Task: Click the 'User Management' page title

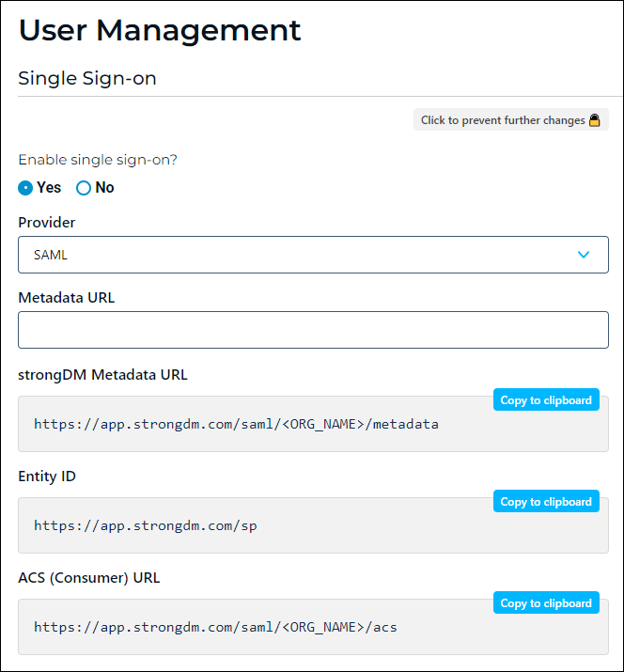Action: click(x=160, y=30)
